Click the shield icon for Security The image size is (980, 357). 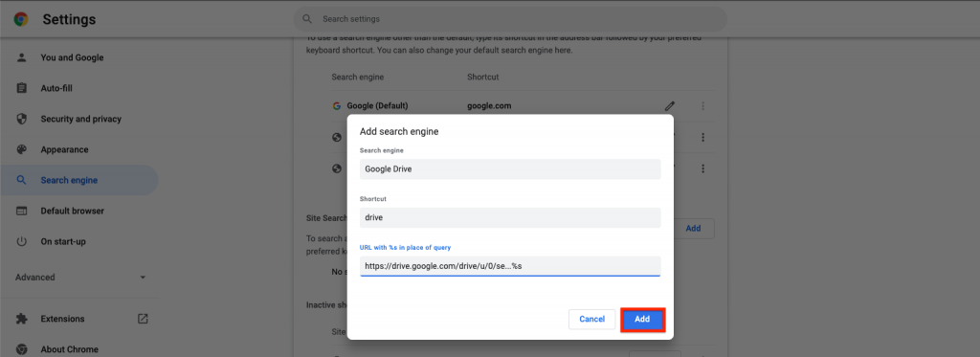22,119
